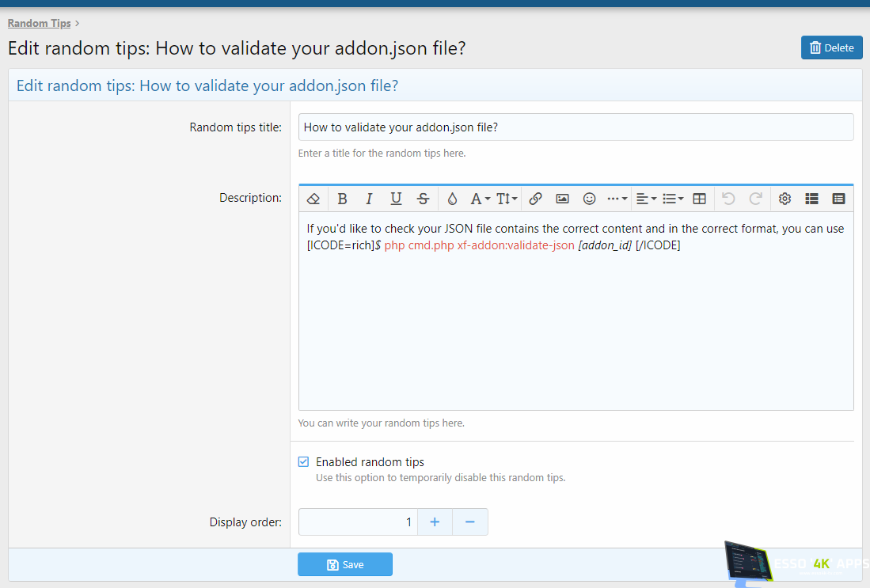870x588 pixels.
Task: Insert a table in the editor
Action: coord(699,199)
